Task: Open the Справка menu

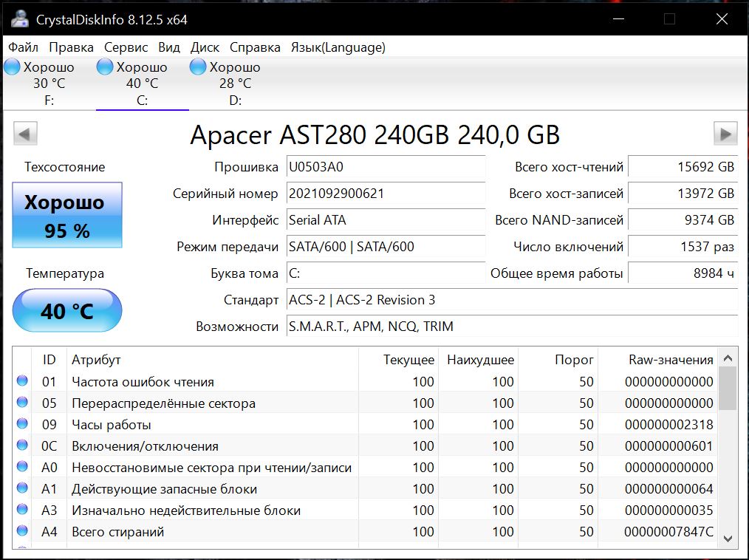Action: point(255,47)
